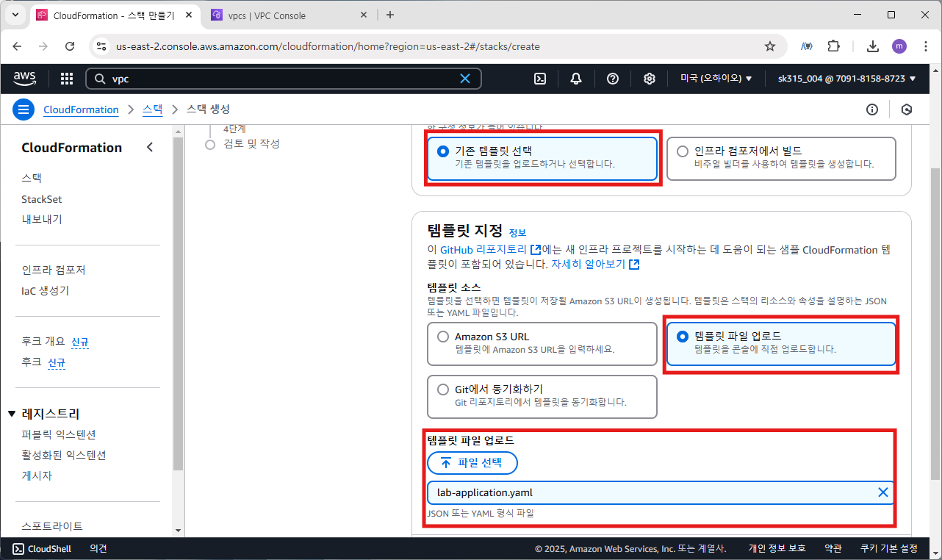Open 후크 개요 in the side navigation
The width and height of the screenshot is (942, 560).
(43, 341)
